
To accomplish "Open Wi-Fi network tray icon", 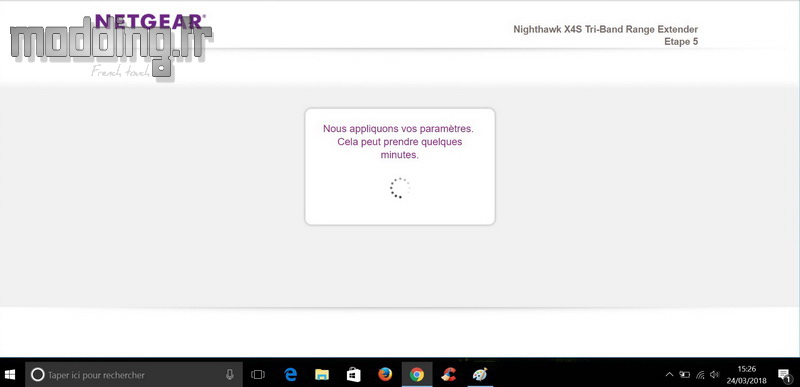I will point(700,375).
